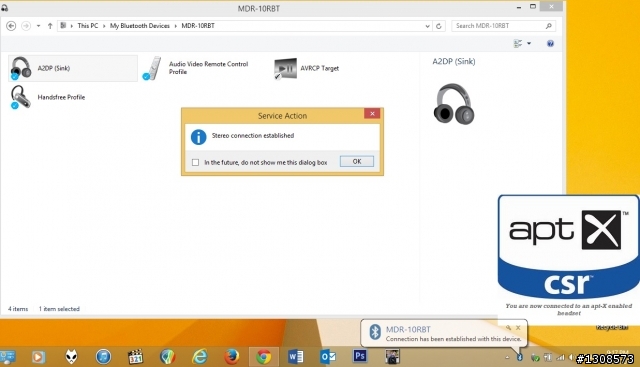Click '1 item selected' status text

tap(59, 309)
